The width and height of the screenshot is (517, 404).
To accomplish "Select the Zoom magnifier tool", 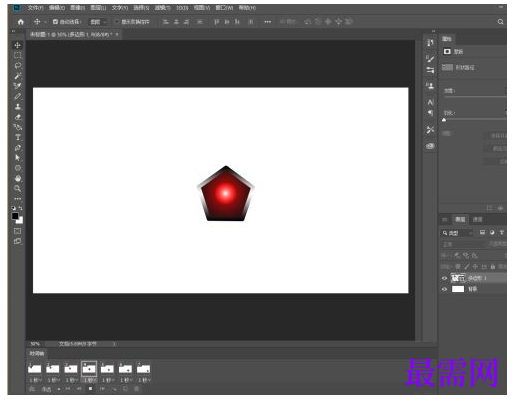I will (18, 188).
